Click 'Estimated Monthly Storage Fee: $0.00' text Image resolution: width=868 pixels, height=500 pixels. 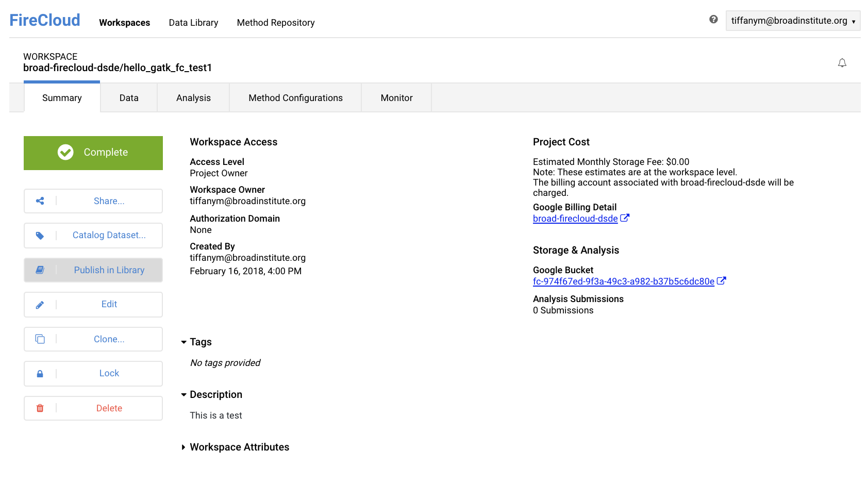611,162
